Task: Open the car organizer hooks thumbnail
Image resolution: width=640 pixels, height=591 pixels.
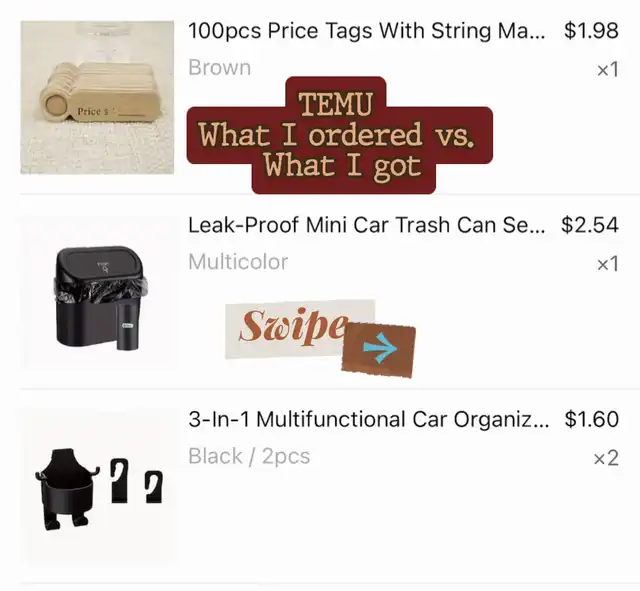Action: click(98, 487)
